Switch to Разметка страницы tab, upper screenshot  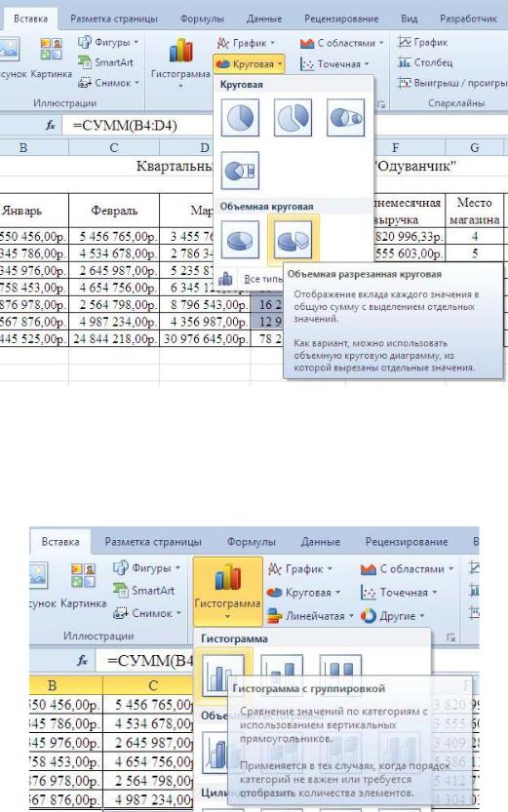point(113,19)
